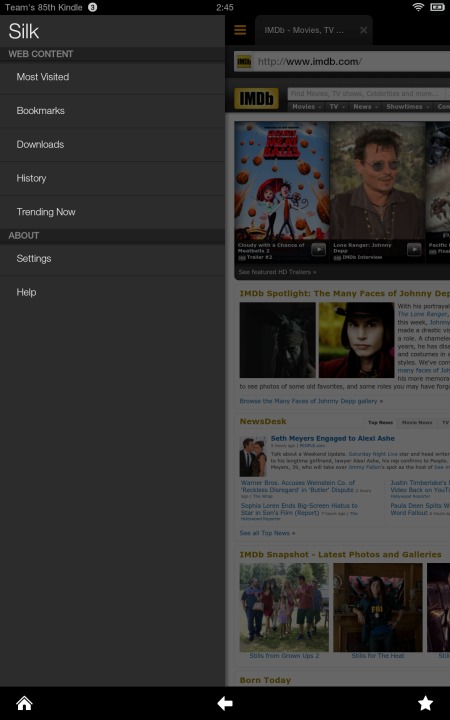Select the Top News tab in NewsDesk

[380, 422]
